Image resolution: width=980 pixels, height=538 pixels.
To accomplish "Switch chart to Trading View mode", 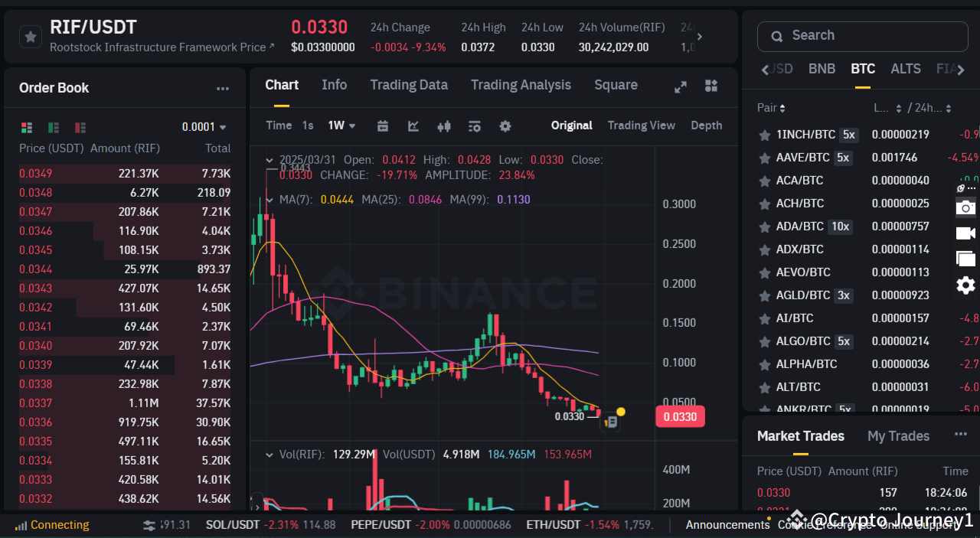I will coord(642,125).
